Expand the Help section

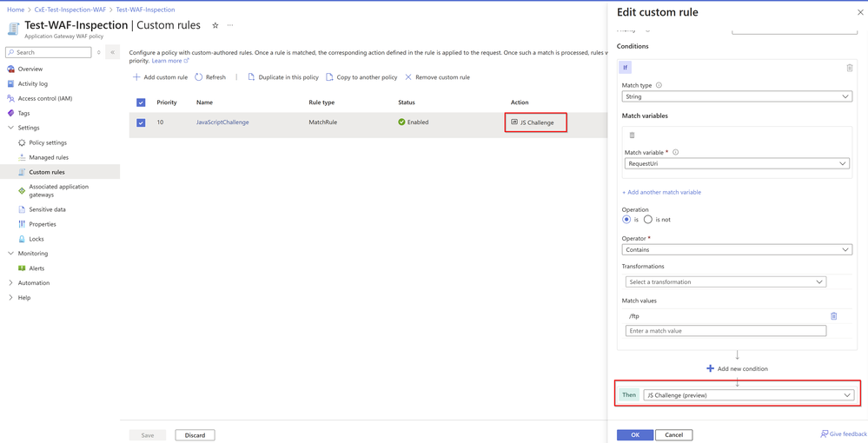(x=10, y=298)
